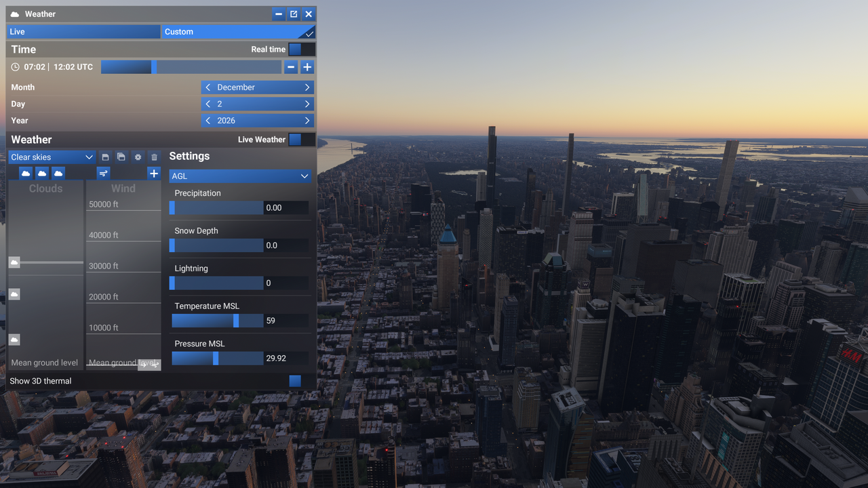Go to previous month before December

208,87
